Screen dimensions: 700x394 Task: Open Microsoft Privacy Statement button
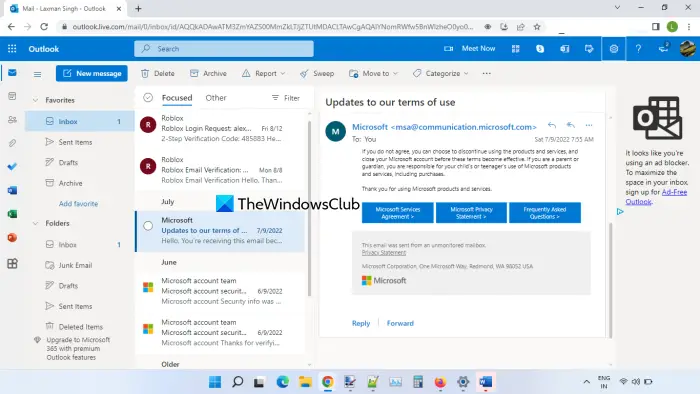(471, 213)
